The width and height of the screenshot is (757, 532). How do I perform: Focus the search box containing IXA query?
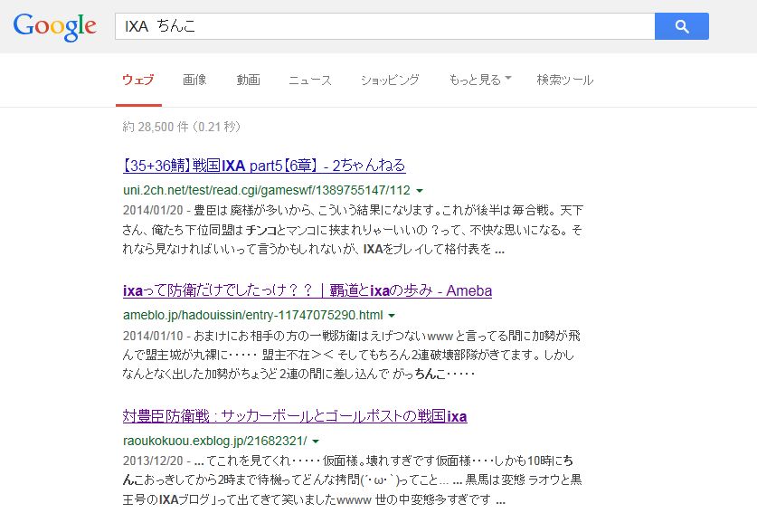(384, 26)
